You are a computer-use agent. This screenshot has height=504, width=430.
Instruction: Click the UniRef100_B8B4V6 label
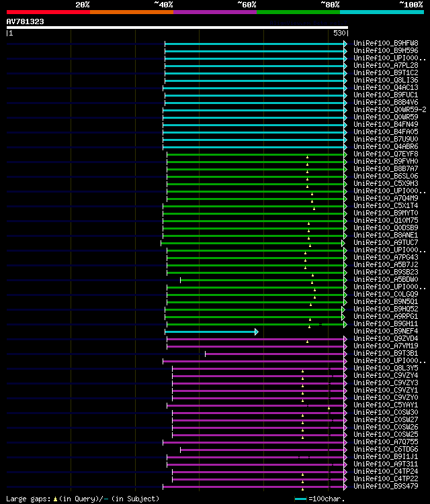coord(386,102)
